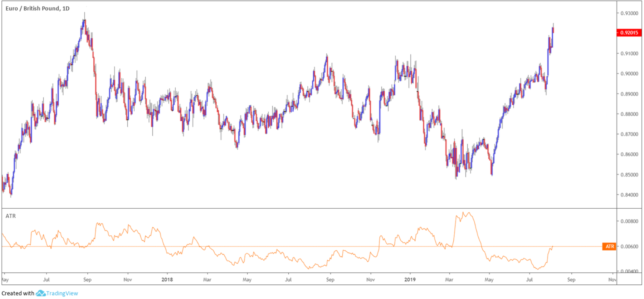Click the 0.88000 price axis label
Screen dimensions: 644x299
click(x=629, y=114)
